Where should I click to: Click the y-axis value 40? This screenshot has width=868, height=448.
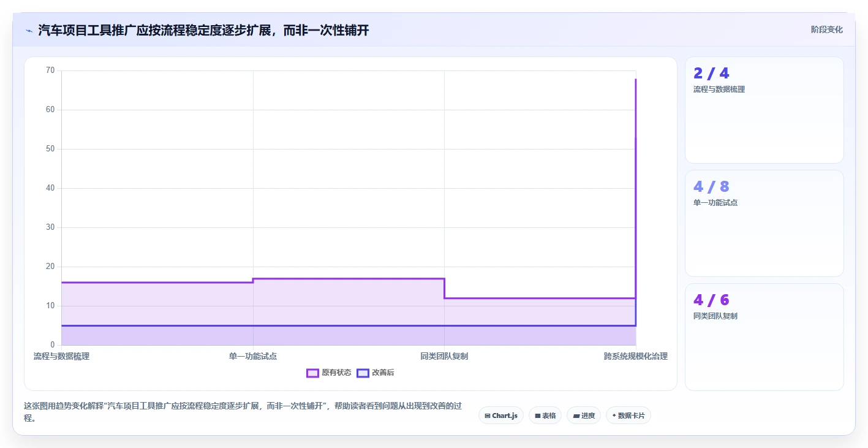tap(50, 188)
